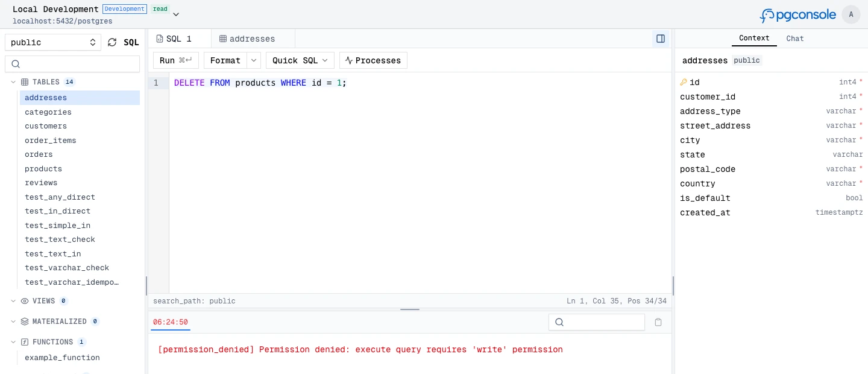Select the example_function item
The height and width of the screenshot is (374, 868).
tap(80, 358)
